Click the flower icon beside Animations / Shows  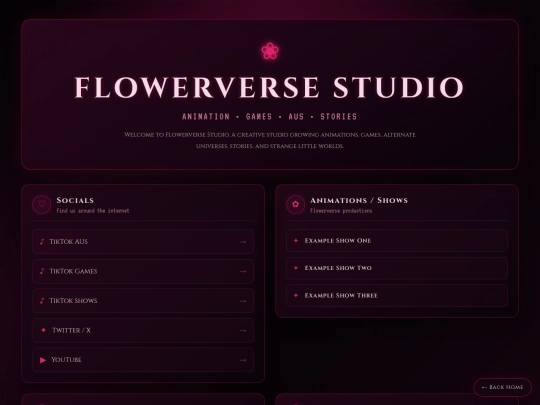click(x=295, y=204)
